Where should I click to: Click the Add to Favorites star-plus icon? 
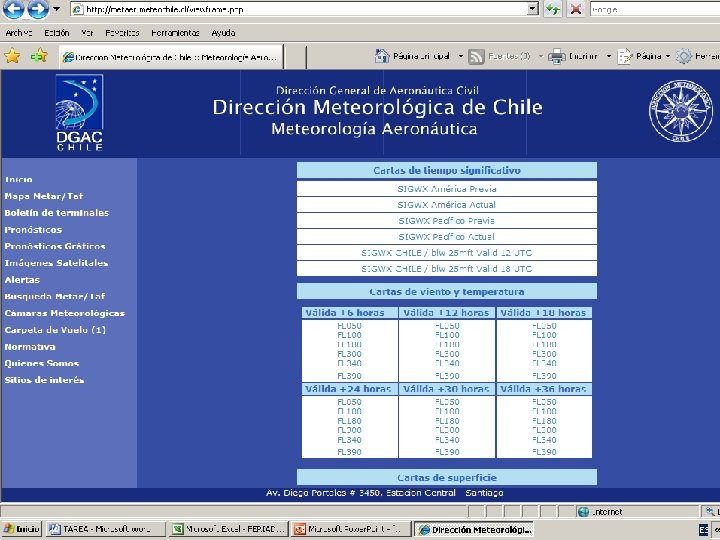[x=39, y=56]
